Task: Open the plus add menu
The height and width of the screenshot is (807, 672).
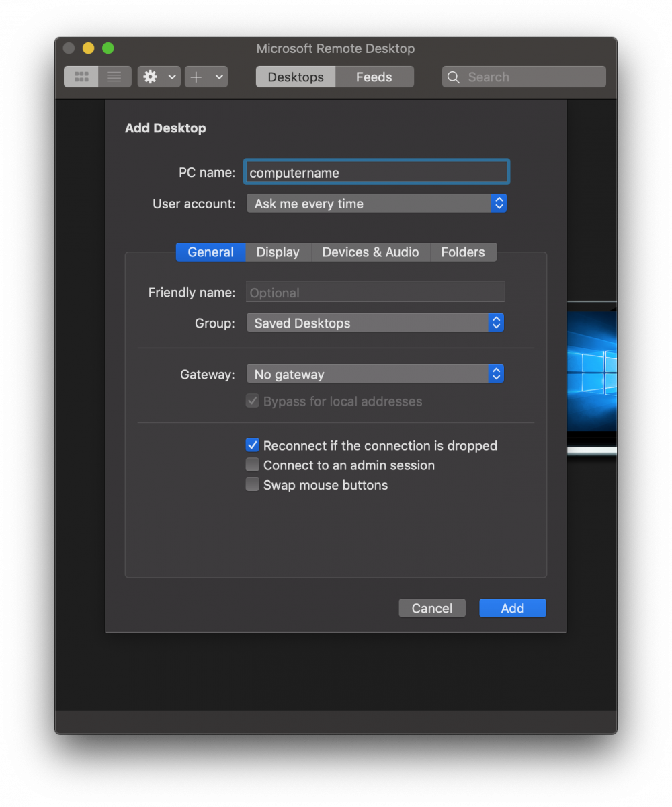Action: (x=206, y=77)
